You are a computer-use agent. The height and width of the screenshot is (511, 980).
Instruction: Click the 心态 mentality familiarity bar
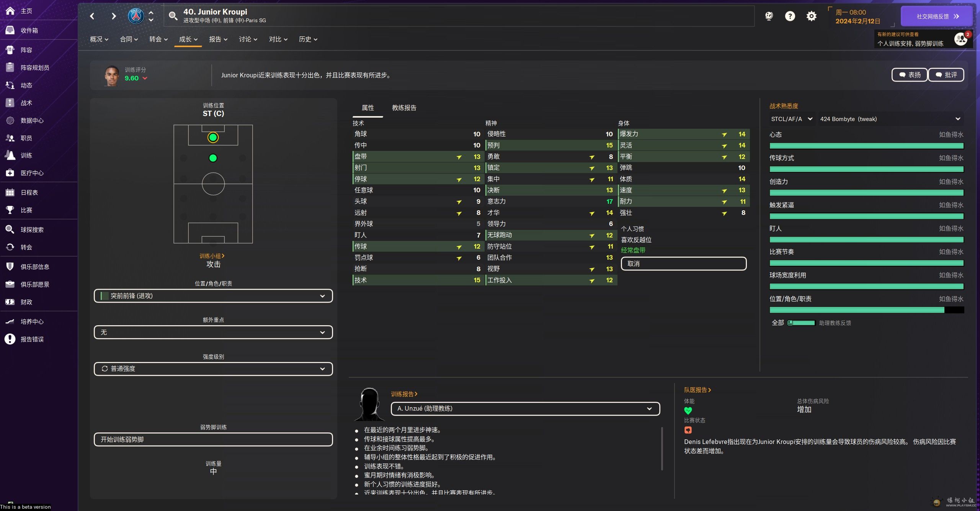point(867,146)
